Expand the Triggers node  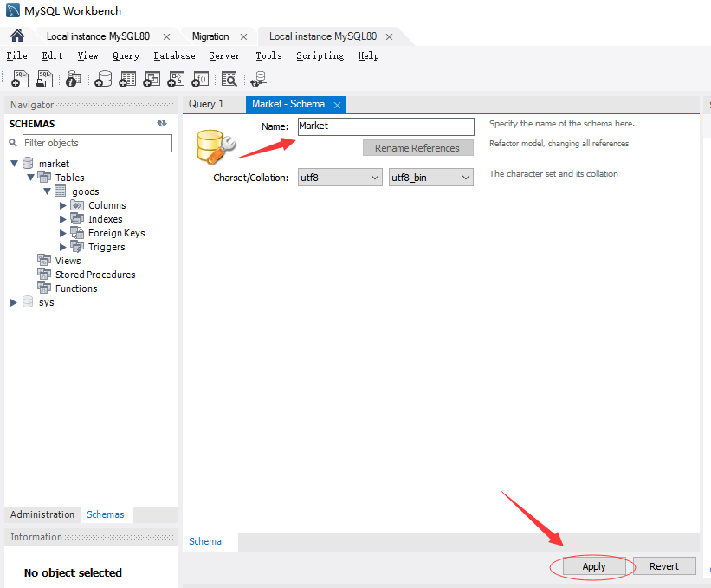63,247
